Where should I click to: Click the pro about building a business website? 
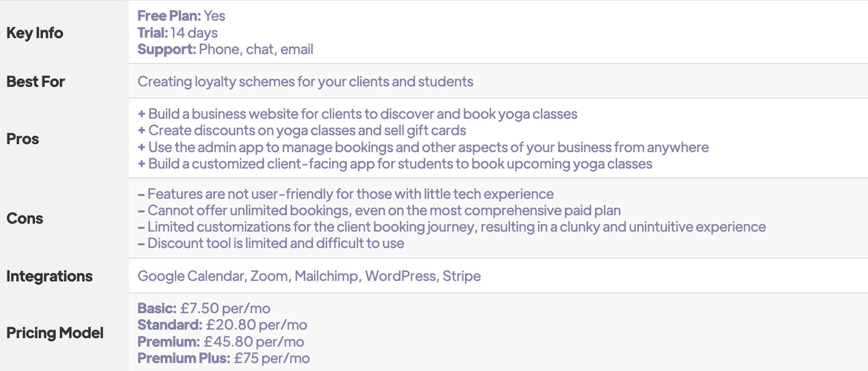tap(357, 114)
